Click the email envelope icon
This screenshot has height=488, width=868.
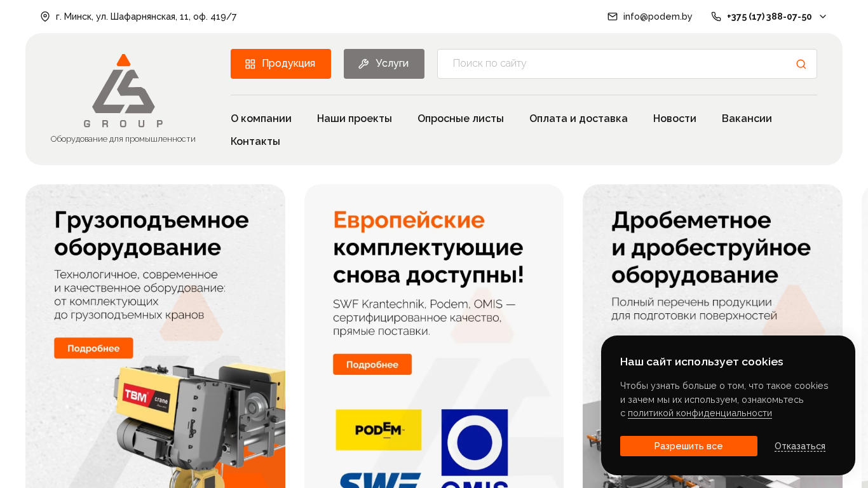click(x=613, y=17)
